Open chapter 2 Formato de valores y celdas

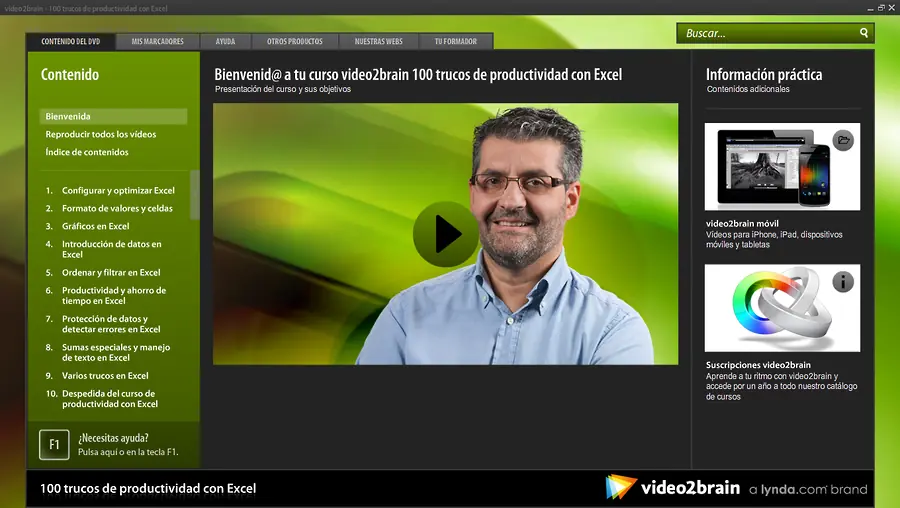click(109, 208)
